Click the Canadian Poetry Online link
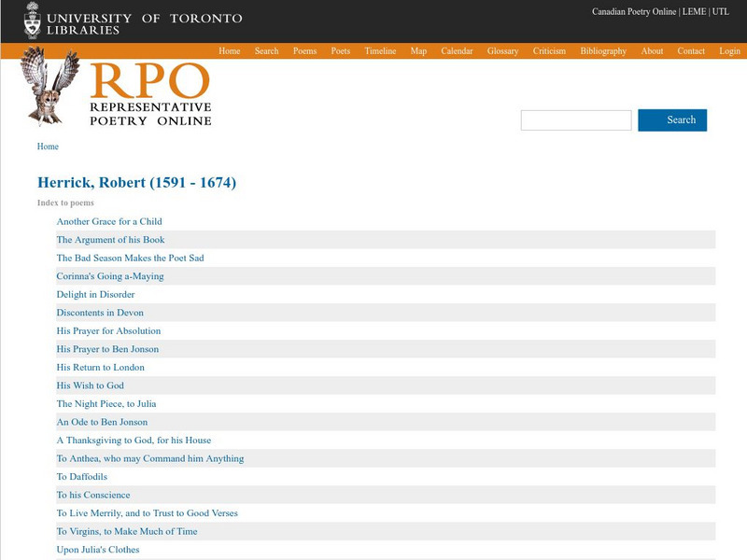Viewport: 747px width, 560px height. point(634,11)
